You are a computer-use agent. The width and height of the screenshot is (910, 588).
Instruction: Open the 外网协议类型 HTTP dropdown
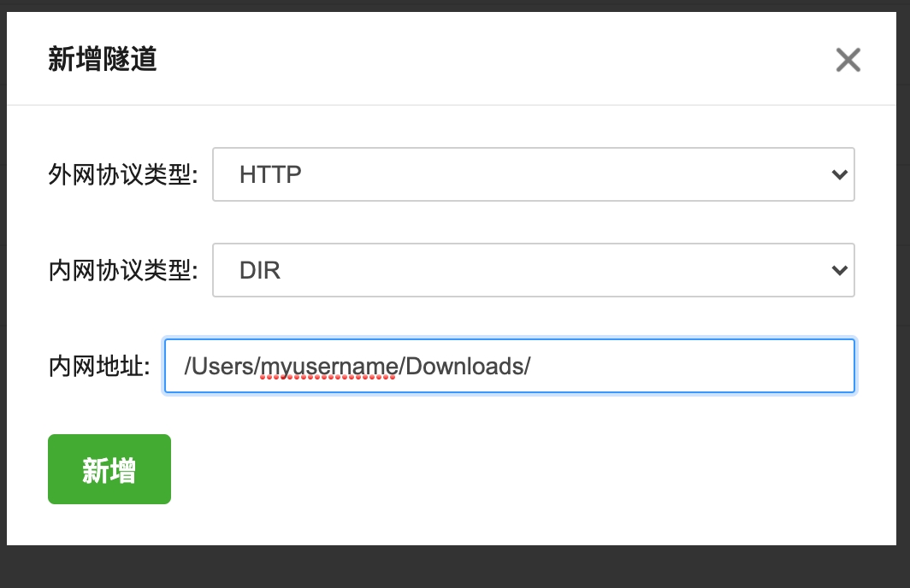[x=534, y=174]
